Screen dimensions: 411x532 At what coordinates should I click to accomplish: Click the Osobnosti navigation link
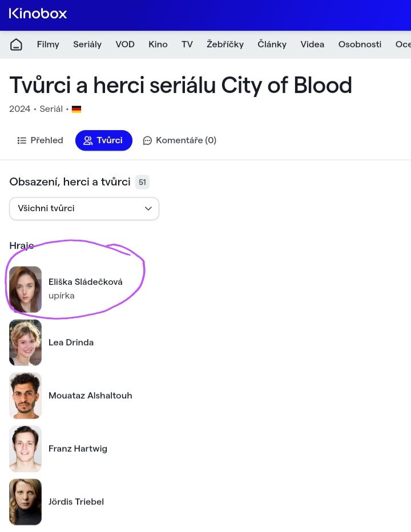pyautogui.click(x=360, y=44)
